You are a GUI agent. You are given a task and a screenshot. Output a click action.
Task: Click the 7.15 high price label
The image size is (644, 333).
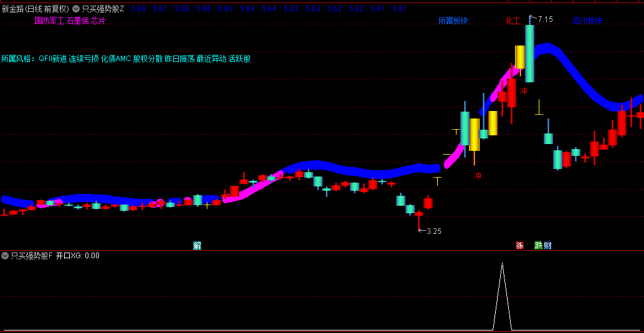point(546,19)
